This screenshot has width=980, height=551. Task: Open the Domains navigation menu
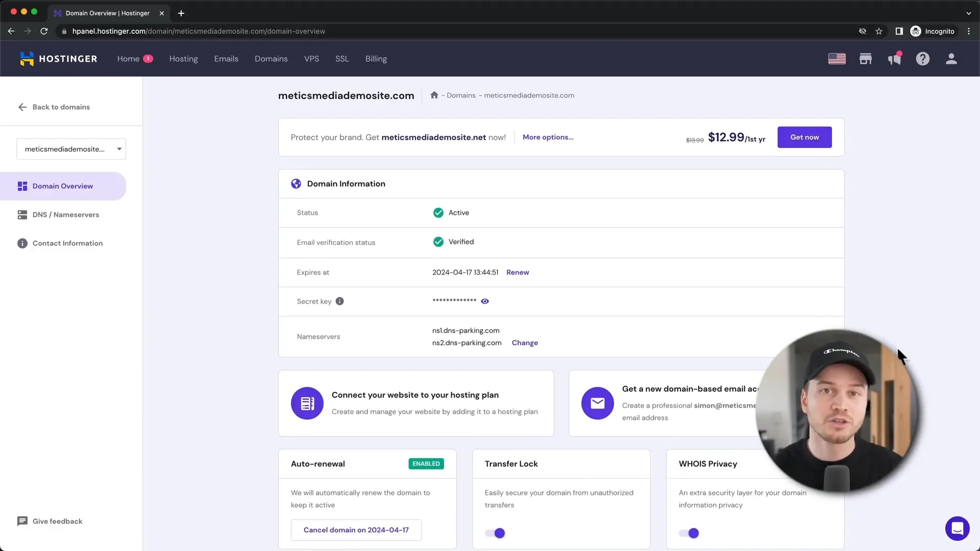pyautogui.click(x=271, y=59)
